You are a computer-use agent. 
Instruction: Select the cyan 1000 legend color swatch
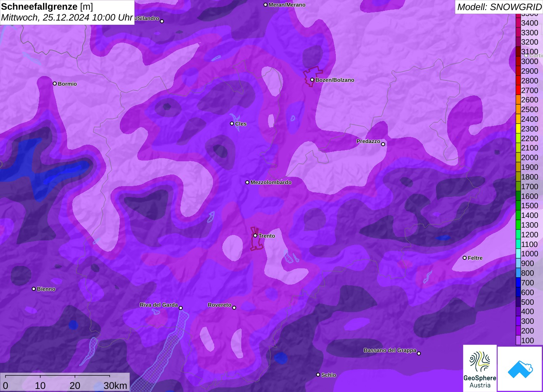pyautogui.click(x=518, y=254)
